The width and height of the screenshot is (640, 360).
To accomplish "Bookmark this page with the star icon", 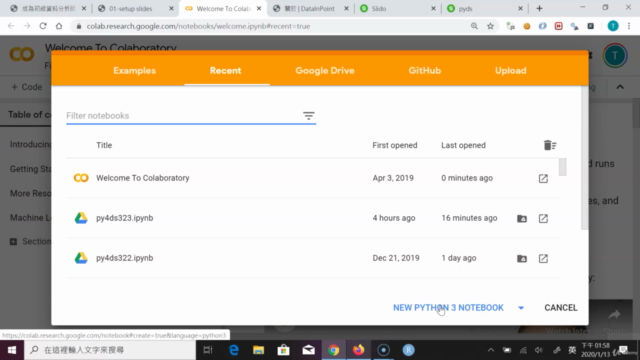I will [x=490, y=26].
